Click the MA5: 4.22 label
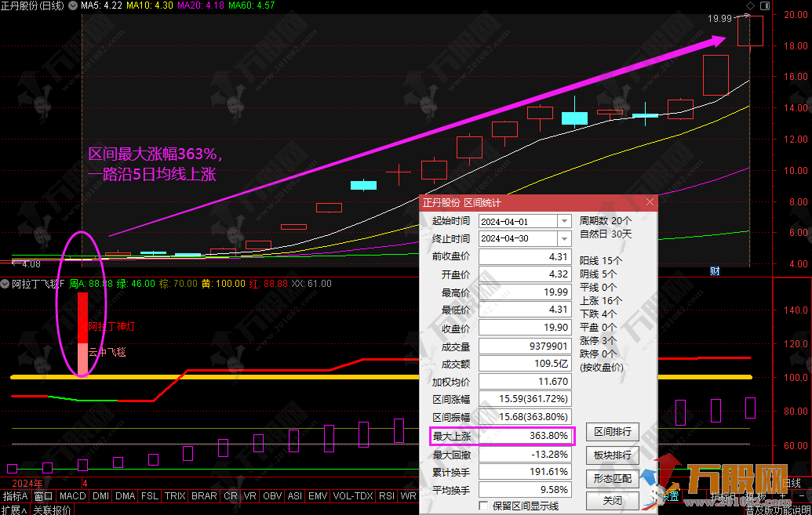812x515 pixels. point(101,5)
